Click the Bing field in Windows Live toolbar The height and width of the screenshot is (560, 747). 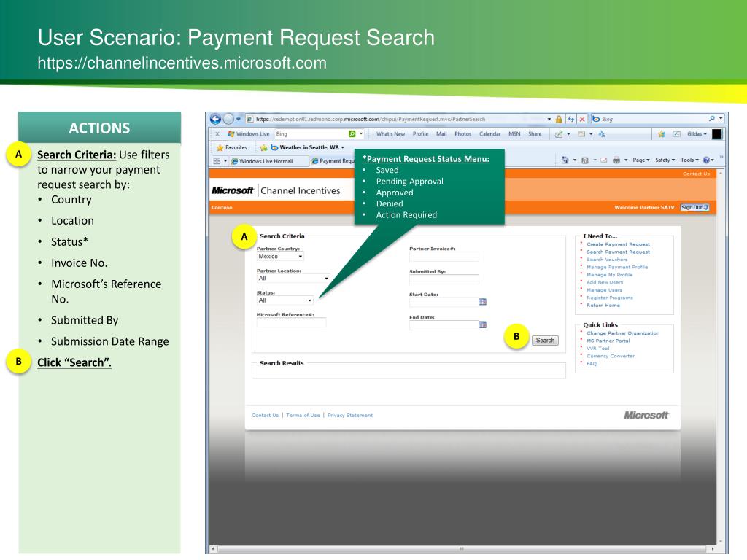pos(311,134)
